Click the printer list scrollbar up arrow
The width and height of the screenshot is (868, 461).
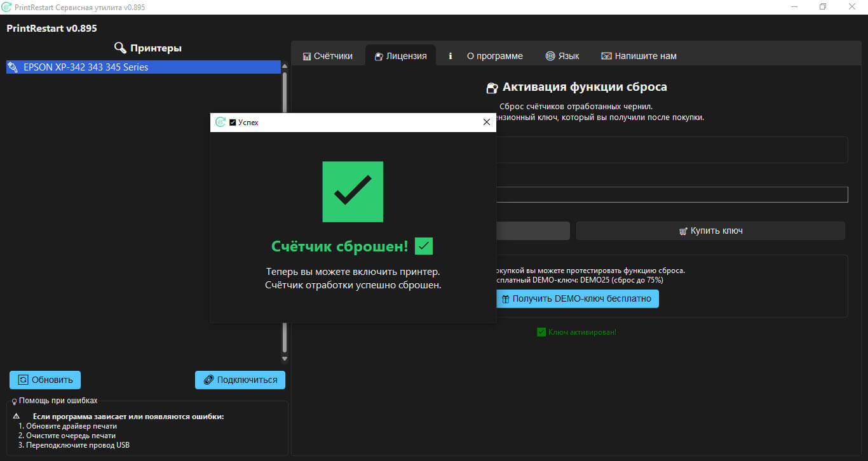pyautogui.click(x=285, y=66)
